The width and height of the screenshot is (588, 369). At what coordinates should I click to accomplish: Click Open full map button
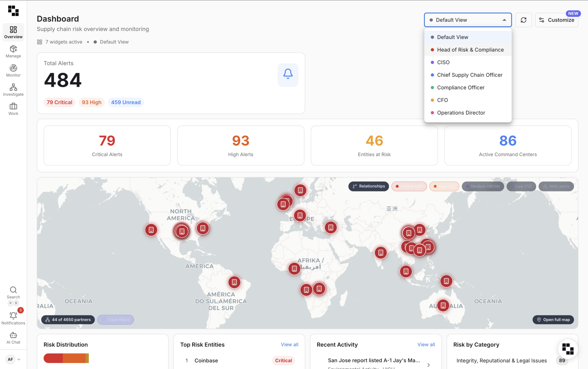(553, 320)
